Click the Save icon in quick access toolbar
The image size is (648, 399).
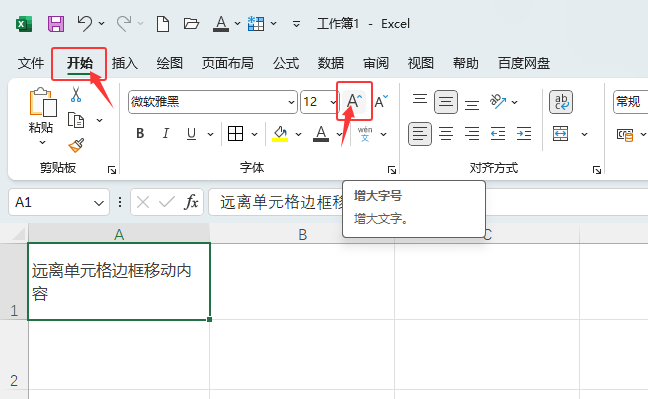coord(56,24)
